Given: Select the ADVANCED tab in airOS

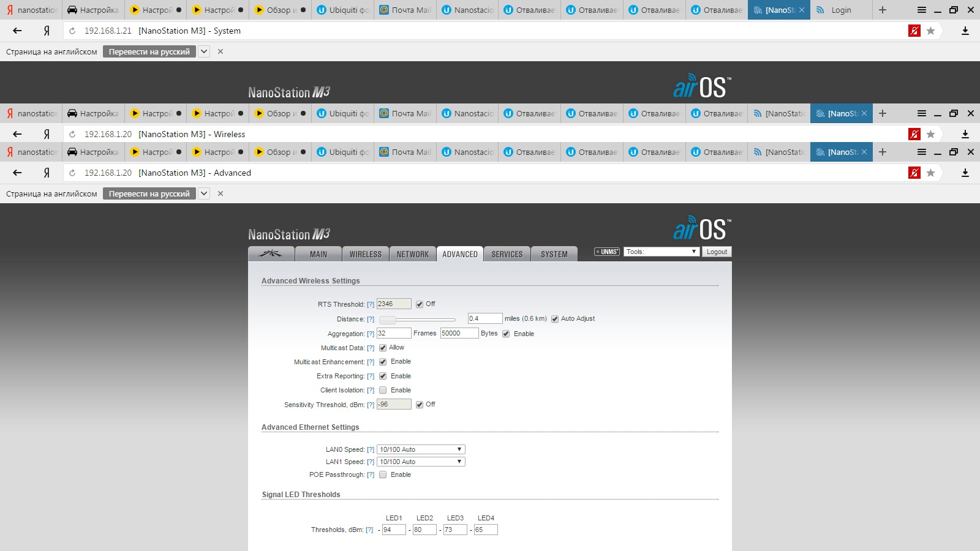Looking at the screenshot, I should click(x=460, y=254).
